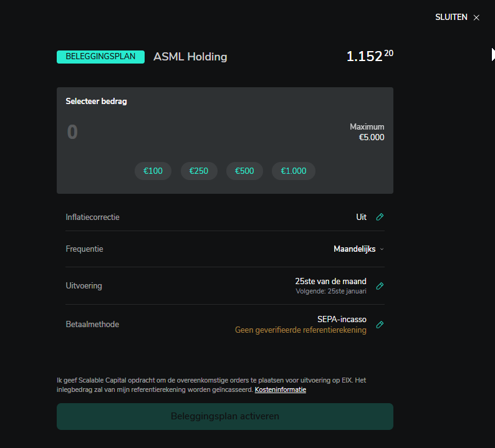Edit Inflatiecorrectie with the pencil icon
The height and width of the screenshot is (448, 495).
(x=380, y=217)
